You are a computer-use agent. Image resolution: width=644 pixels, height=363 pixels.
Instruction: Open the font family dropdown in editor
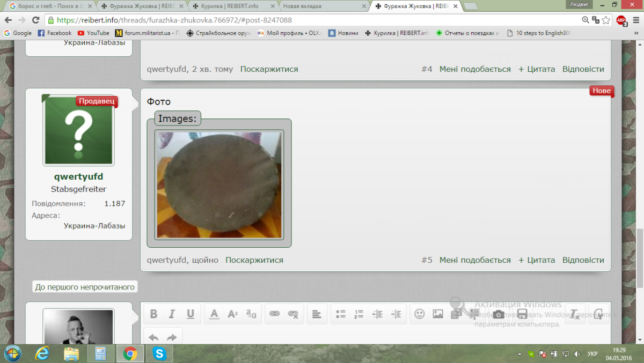point(251,314)
